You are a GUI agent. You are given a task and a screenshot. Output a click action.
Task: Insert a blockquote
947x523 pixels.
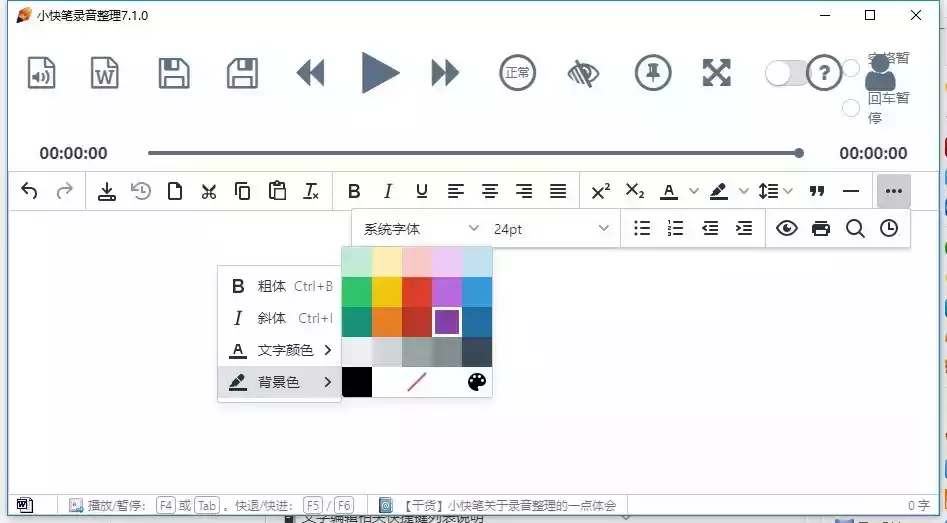coord(817,191)
